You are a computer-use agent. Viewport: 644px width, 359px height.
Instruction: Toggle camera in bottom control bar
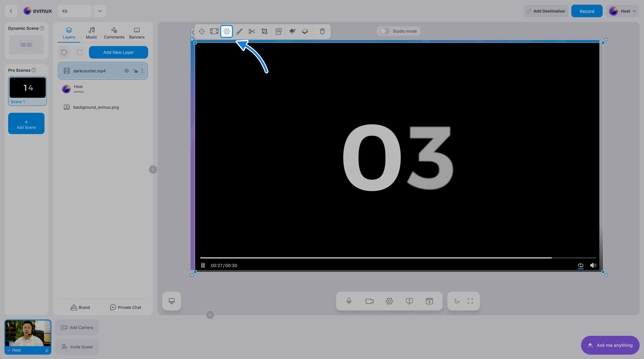coord(369,301)
